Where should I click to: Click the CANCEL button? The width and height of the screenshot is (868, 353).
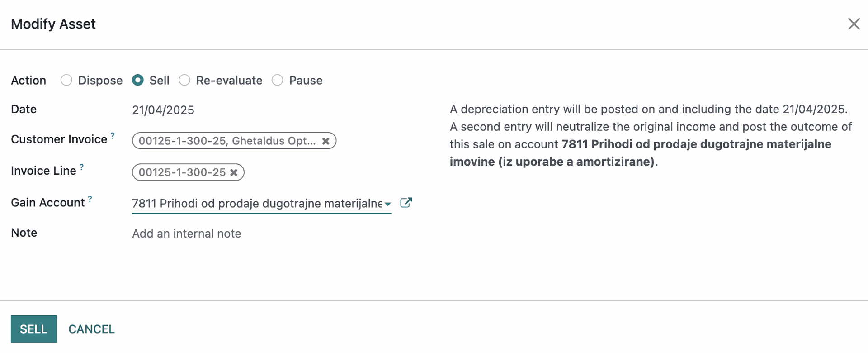(91, 329)
